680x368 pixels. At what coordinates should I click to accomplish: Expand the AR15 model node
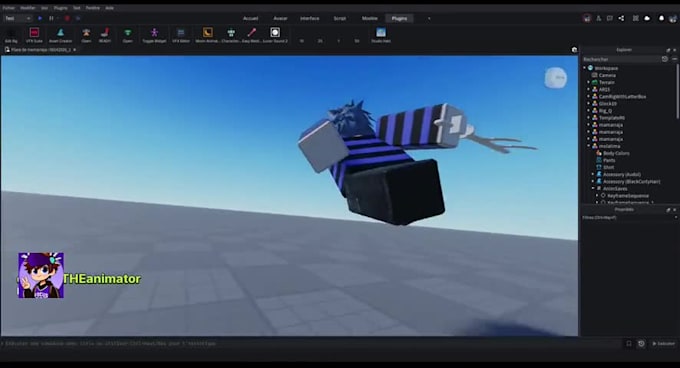[x=589, y=89]
